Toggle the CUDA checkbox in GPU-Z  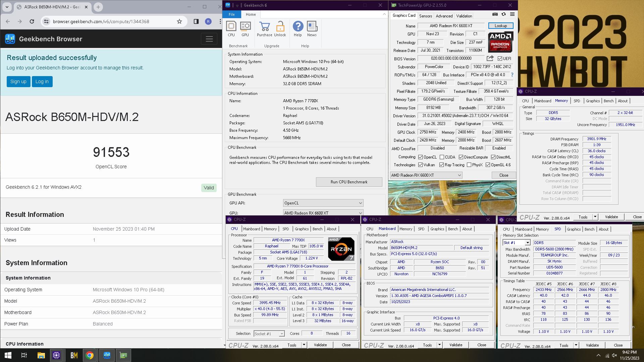pos(442,157)
